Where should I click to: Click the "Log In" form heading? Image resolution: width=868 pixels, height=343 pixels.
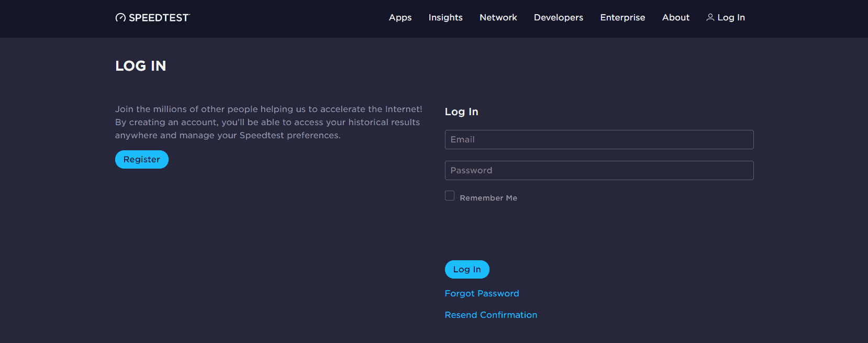tap(462, 112)
